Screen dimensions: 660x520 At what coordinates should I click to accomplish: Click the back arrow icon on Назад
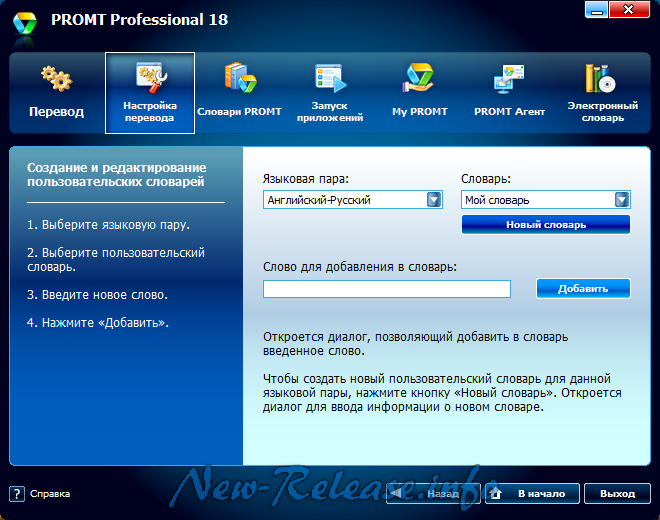(x=395, y=493)
